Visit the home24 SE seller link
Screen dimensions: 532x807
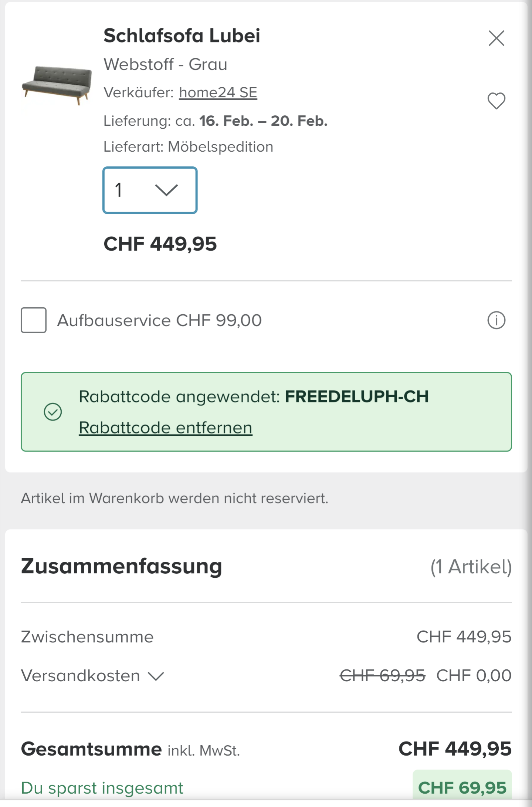(x=218, y=92)
